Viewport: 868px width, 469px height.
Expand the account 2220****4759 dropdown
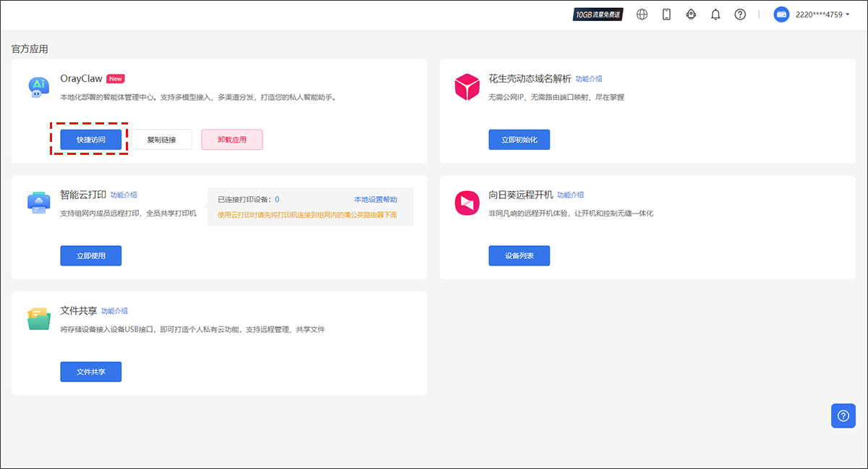pyautogui.click(x=812, y=14)
